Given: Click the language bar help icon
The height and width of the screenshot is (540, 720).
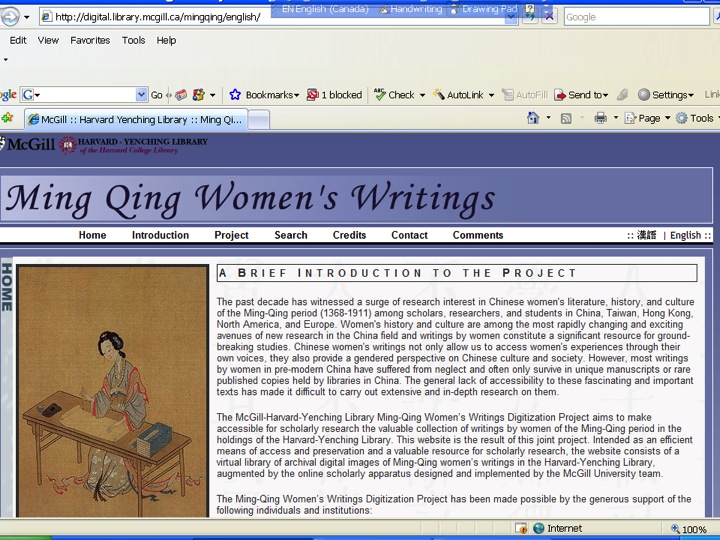Looking at the screenshot, I should pos(530,9).
